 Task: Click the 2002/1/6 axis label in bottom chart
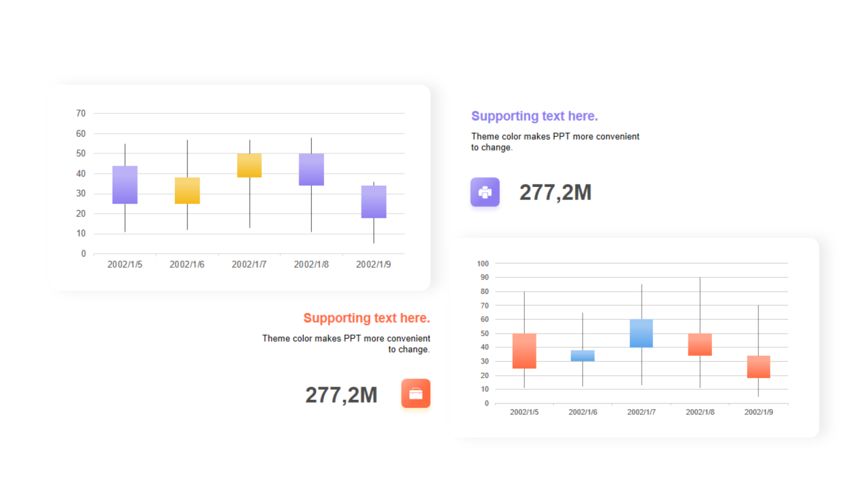click(583, 412)
